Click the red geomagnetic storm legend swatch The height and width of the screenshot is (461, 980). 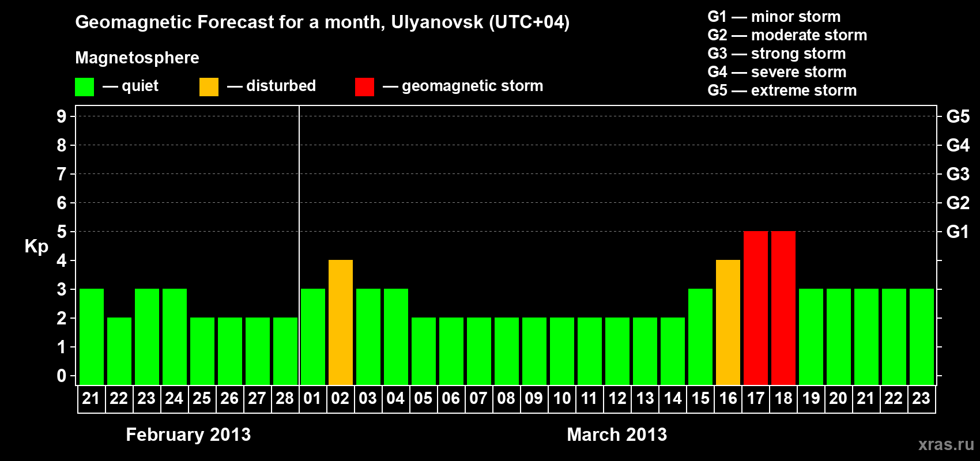click(364, 87)
